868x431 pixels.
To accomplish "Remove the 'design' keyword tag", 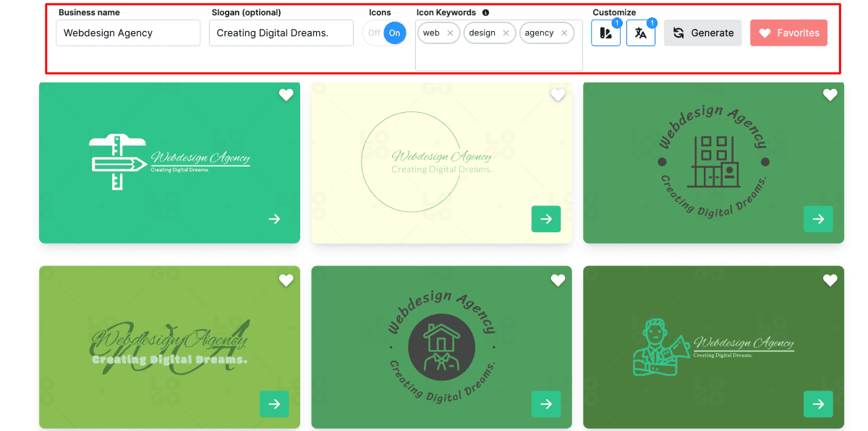I will pos(506,33).
